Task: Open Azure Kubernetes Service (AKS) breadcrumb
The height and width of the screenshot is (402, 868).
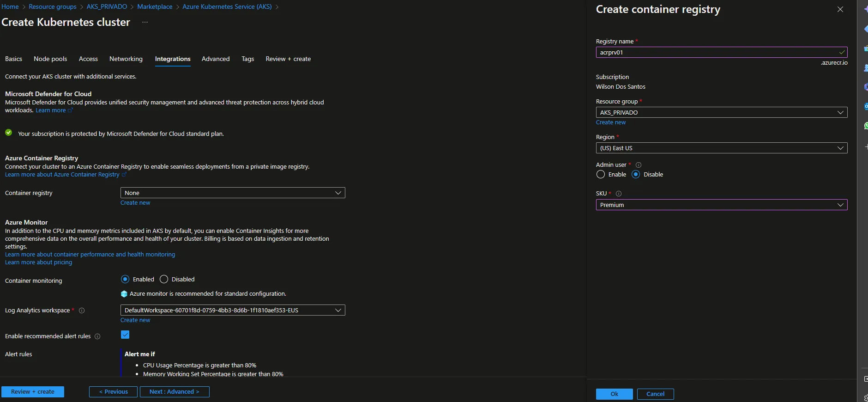Action: tap(227, 6)
